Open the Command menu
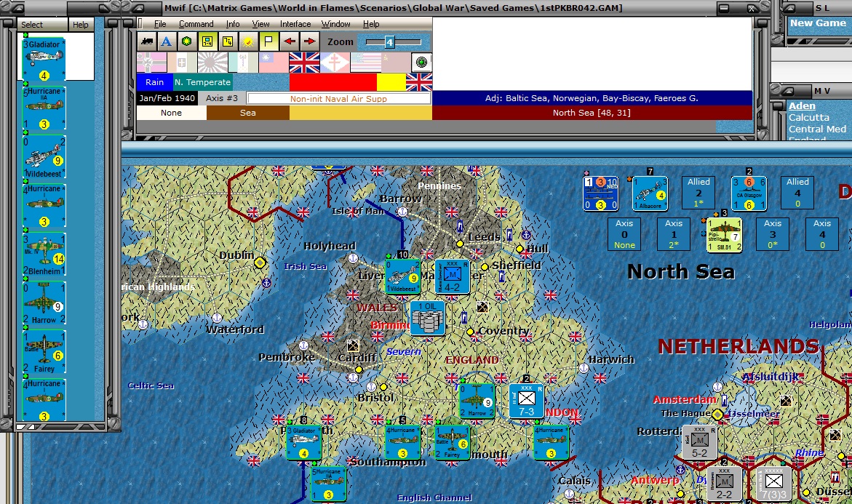The image size is (852, 504). tap(196, 24)
